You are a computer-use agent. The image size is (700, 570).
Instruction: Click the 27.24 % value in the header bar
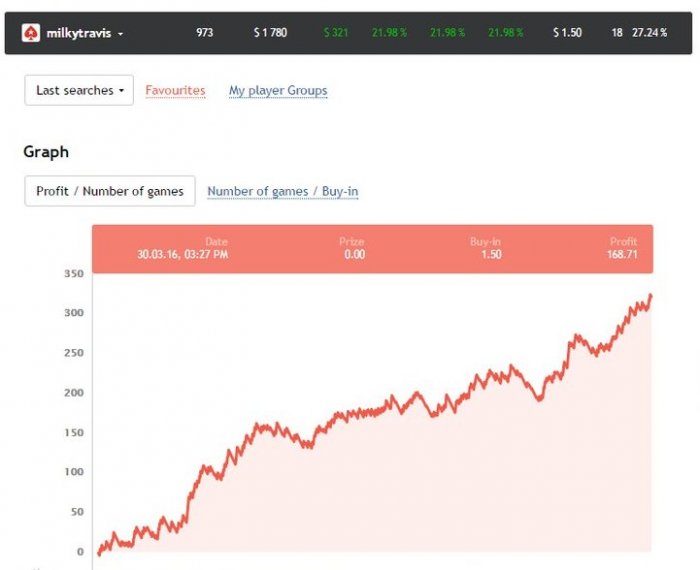649,33
